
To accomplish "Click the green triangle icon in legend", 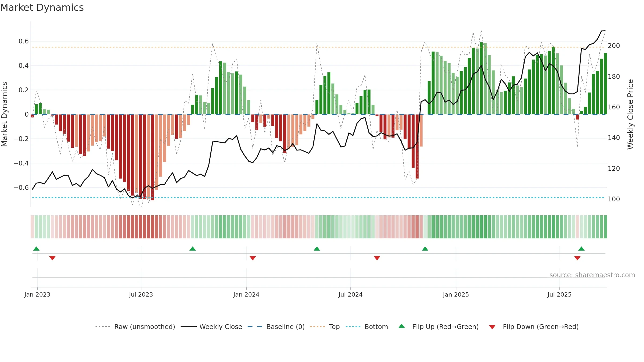I will [x=402, y=326].
